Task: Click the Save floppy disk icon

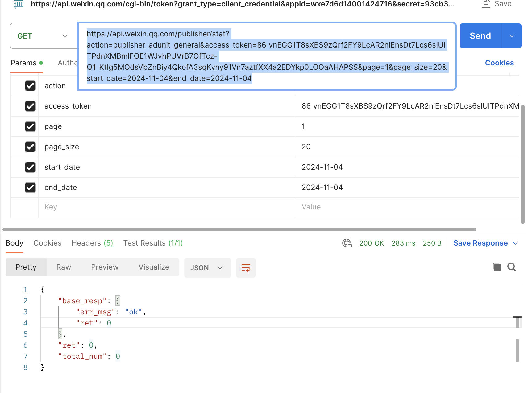Action: (486, 4)
